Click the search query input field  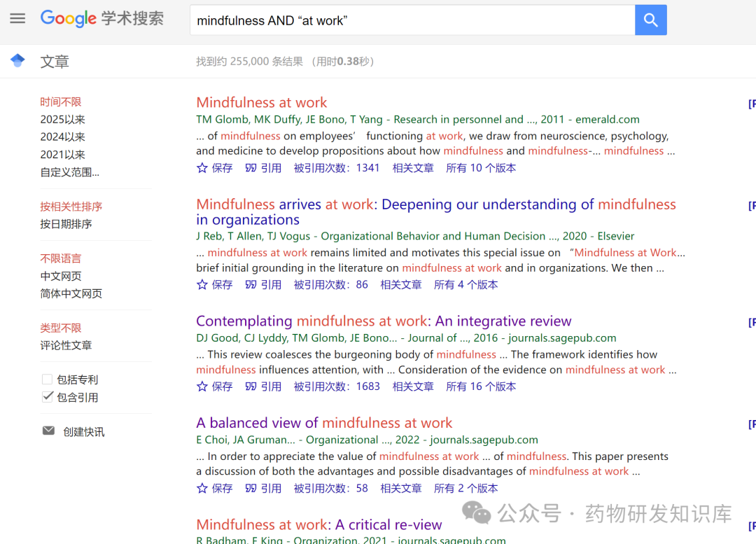412,20
